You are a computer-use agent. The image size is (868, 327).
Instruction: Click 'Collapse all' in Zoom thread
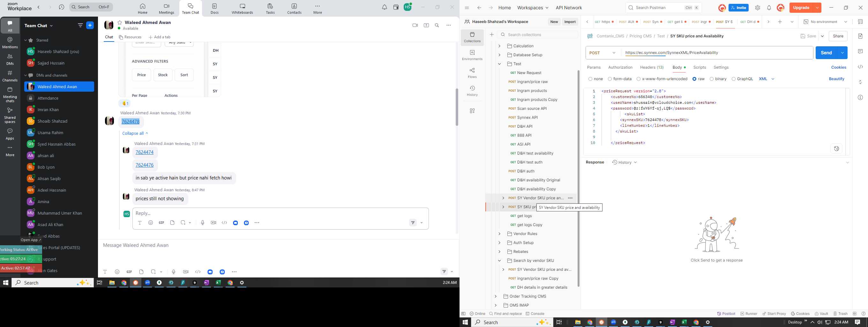tap(135, 133)
